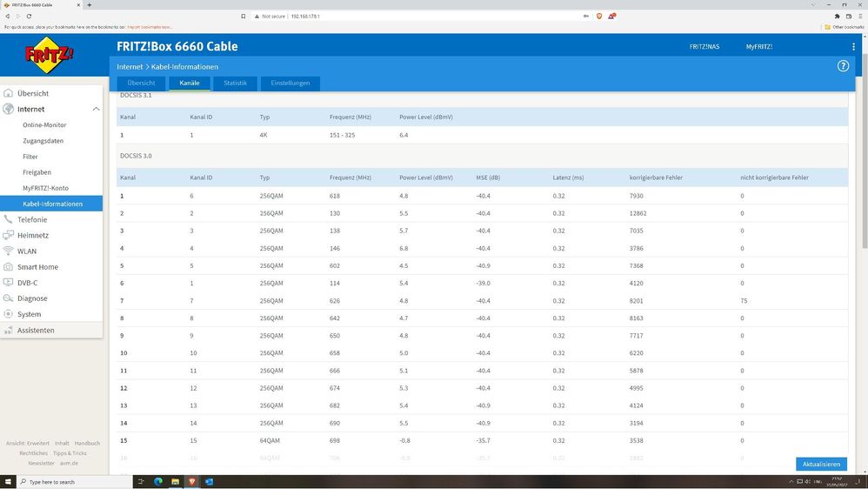This screenshot has height=489, width=868.
Task: Open the FRITZ!NAS link
Action: tap(703, 46)
